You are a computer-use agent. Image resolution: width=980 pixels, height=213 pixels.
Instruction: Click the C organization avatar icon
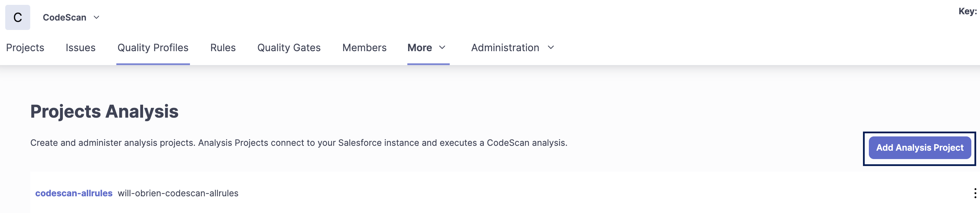[x=17, y=17]
